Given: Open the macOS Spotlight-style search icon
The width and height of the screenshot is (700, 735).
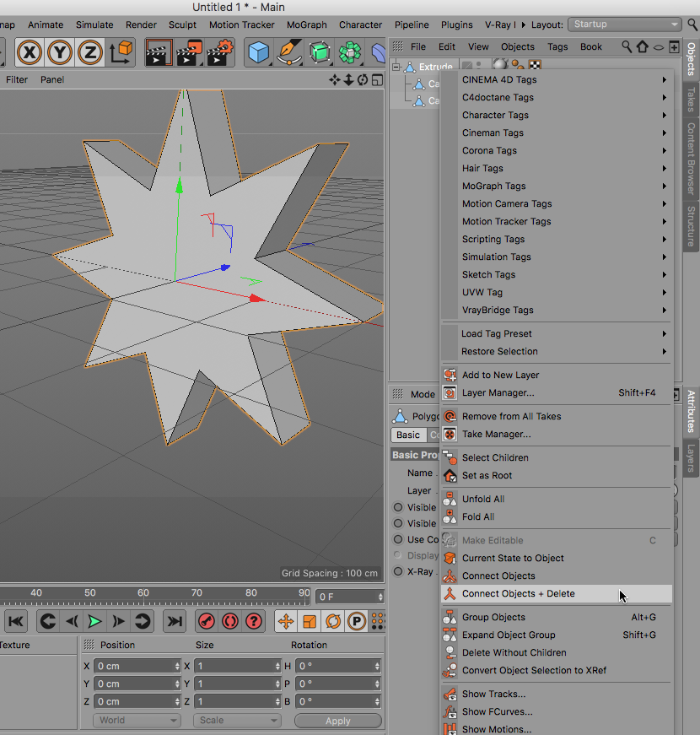Looking at the screenshot, I should [692, 24].
